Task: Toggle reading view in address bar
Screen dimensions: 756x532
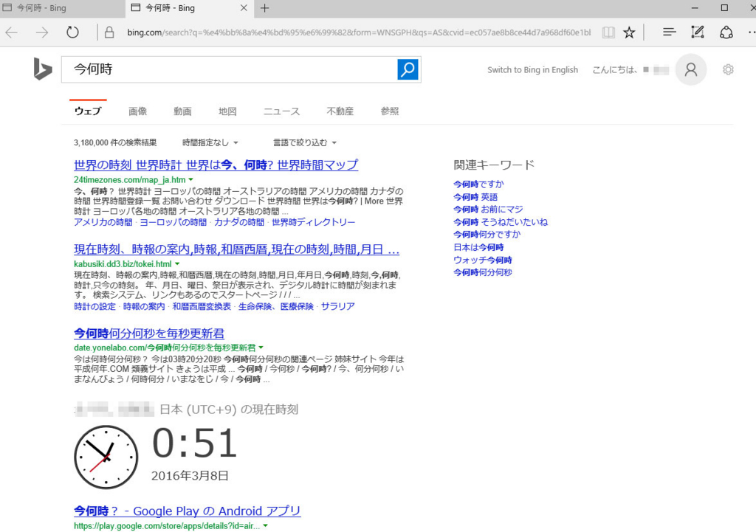Action: tap(608, 32)
